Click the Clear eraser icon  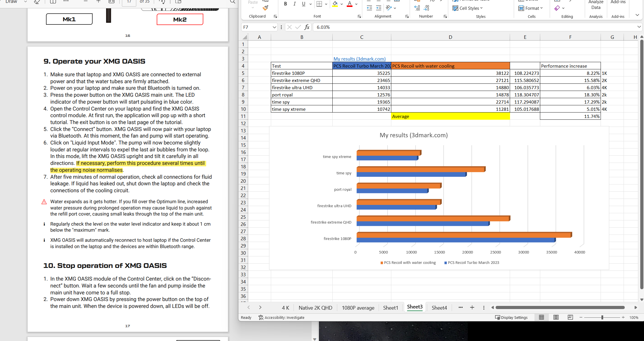click(x=557, y=8)
